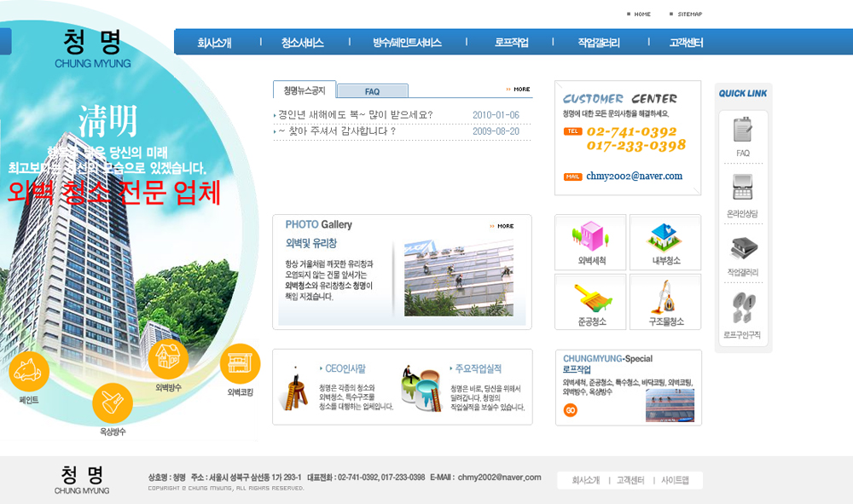853x504 pixels.
Task: Open 작업갤러리 in Quick Link sidebar
Action: [743, 252]
